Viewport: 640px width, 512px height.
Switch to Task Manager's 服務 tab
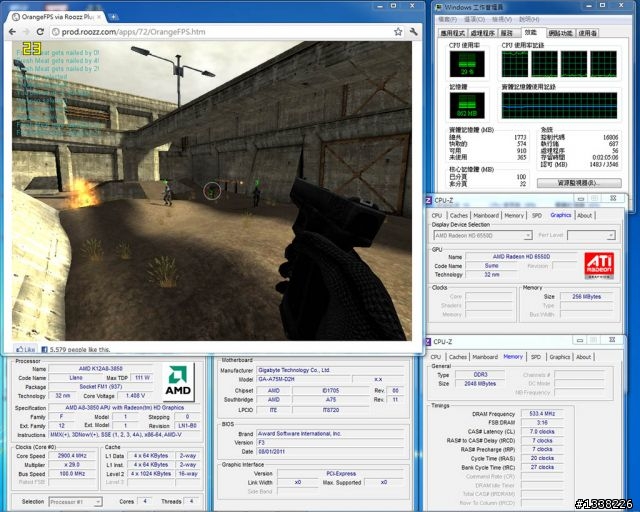[x=507, y=33]
